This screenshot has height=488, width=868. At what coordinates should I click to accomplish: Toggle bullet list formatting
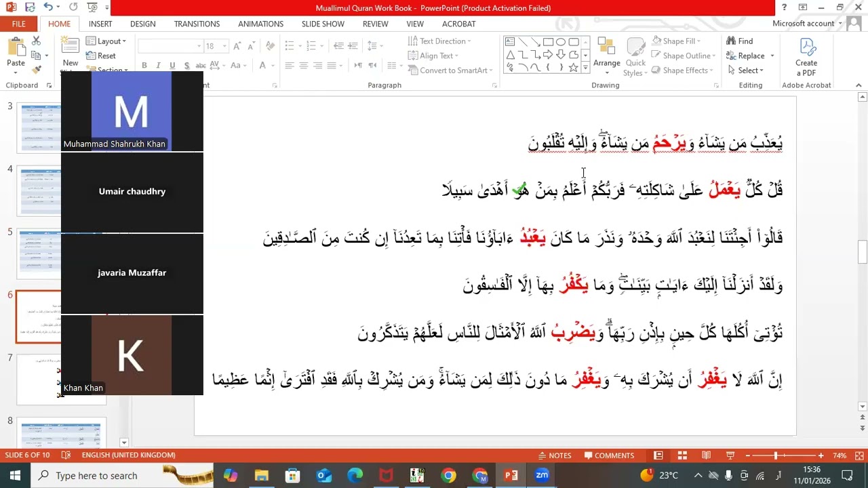(290, 46)
